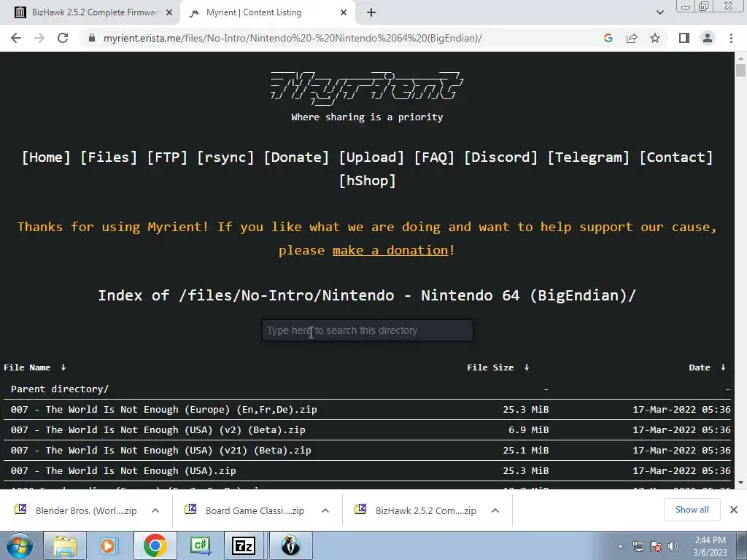
Task: Show all downloads
Action: point(692,510)
